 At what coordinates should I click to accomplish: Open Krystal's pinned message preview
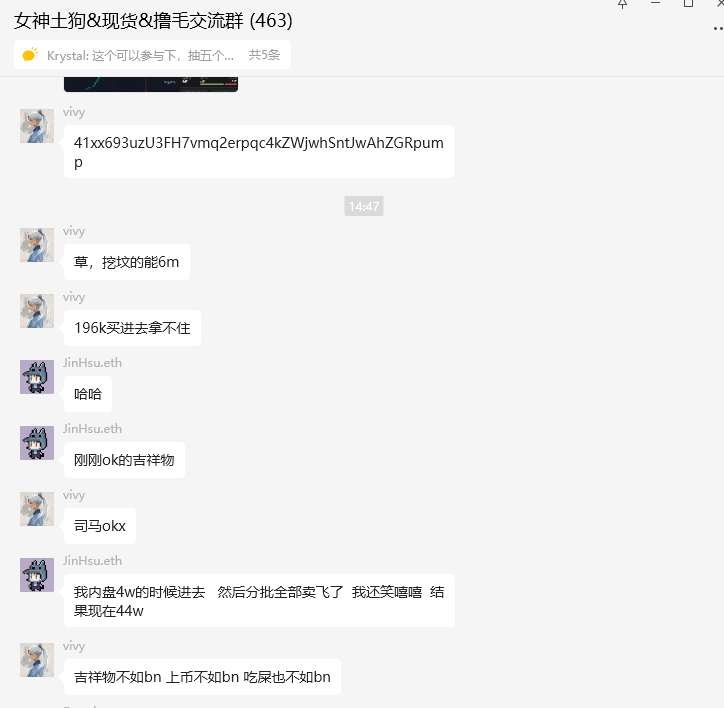tap(140, 55)
